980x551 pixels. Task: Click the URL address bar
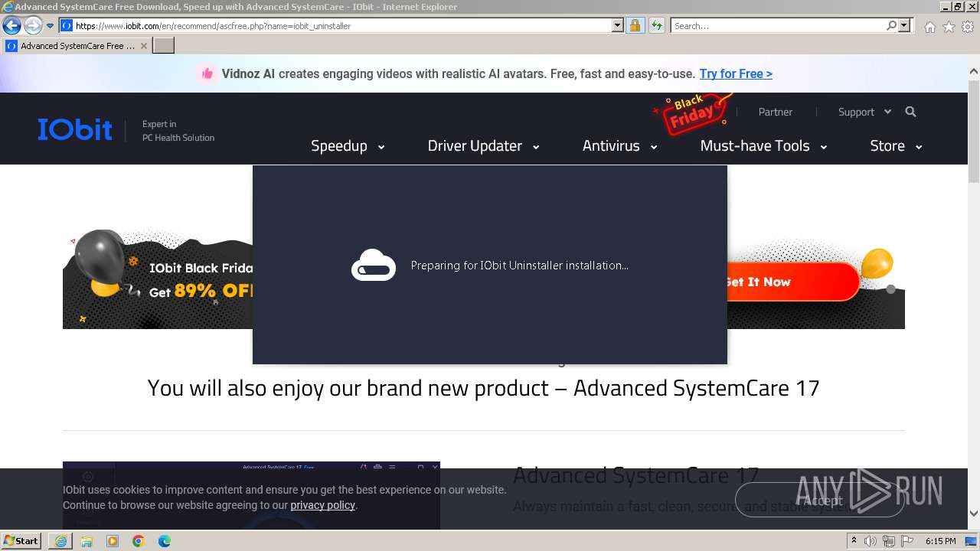341,26
